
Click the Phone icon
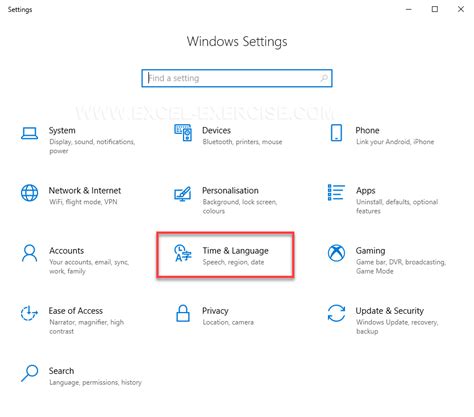tap(336, 133)
